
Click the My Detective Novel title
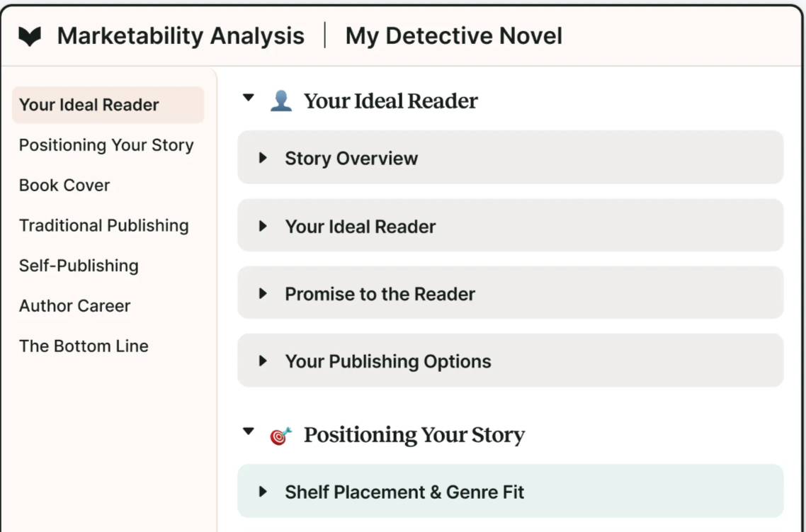(x=453, y=36)
